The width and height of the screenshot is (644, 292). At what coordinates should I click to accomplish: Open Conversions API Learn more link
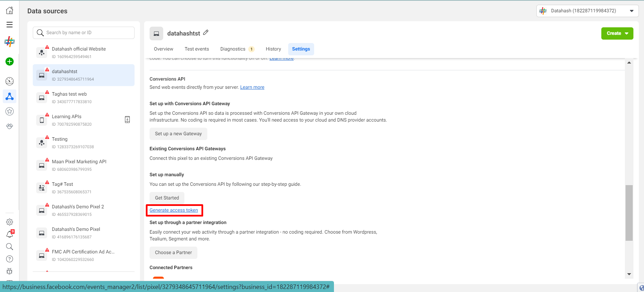(x=252, y=87)
